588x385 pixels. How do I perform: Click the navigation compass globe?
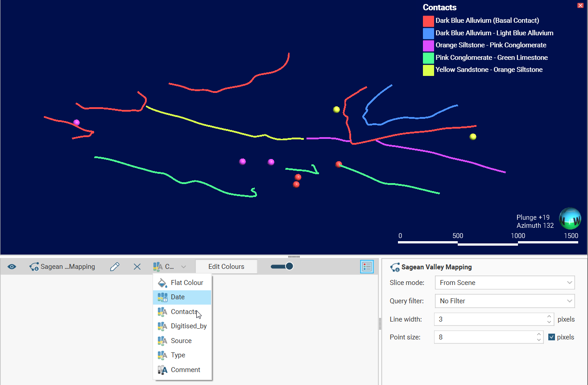(x=570, y=218)
